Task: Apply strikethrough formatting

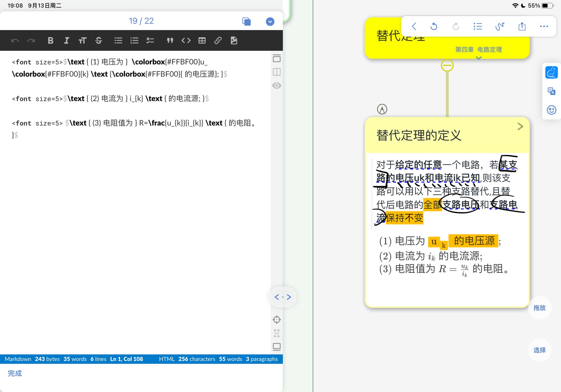Action: (98, 41)
